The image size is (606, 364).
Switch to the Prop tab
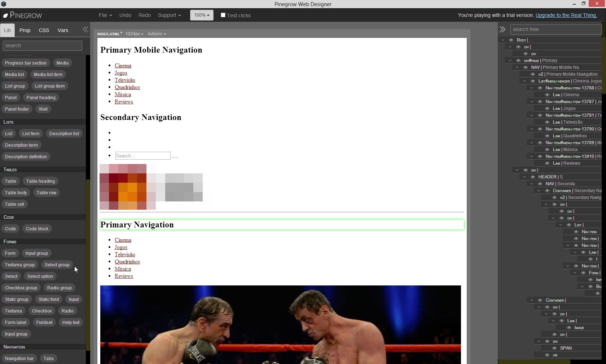point(25,30)
